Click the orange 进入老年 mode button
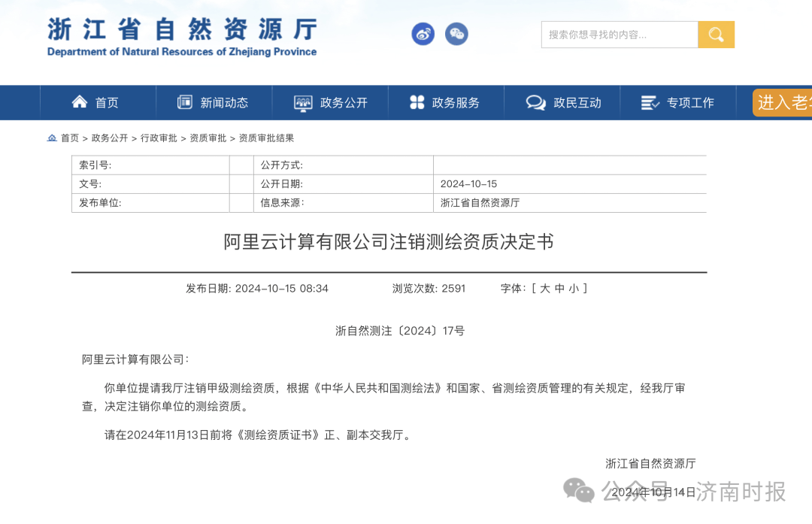This screenshot has height=524, width=812. (x=782, y=103)
